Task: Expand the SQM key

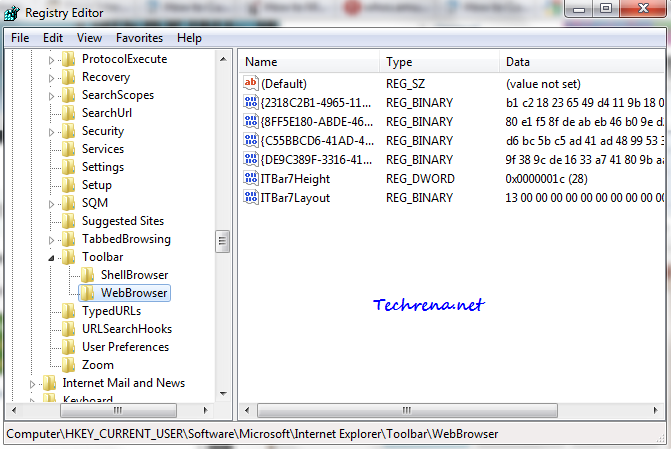Action: tap(51, 204)
